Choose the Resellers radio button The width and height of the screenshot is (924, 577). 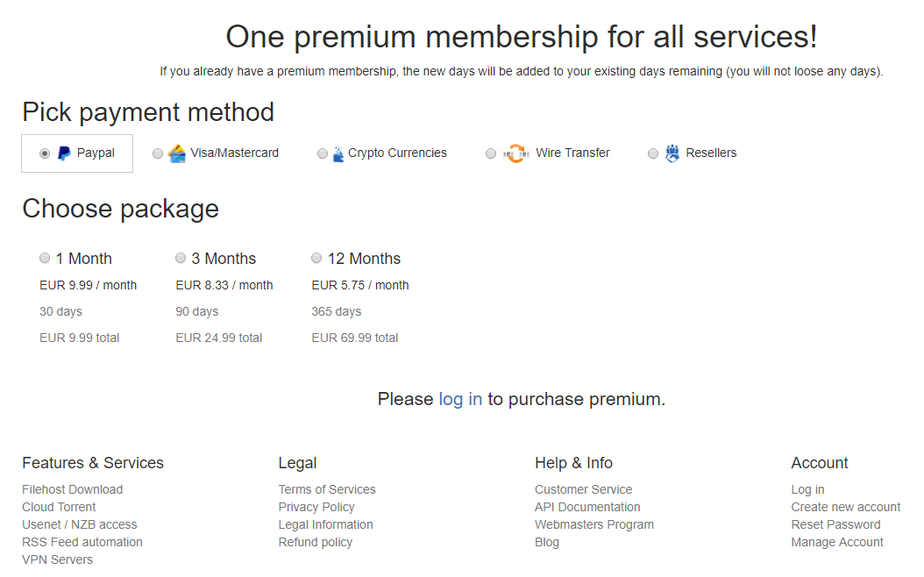[653, 153]
